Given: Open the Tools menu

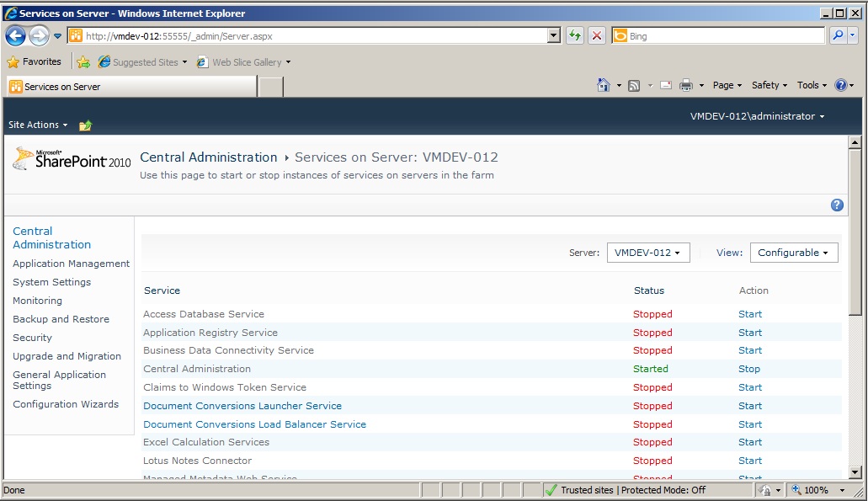Looking at the screenshot, I should (810, 85).
